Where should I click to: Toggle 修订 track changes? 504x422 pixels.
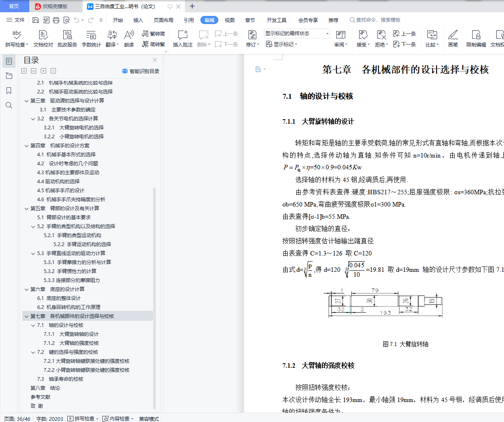(x=253, y=39)
